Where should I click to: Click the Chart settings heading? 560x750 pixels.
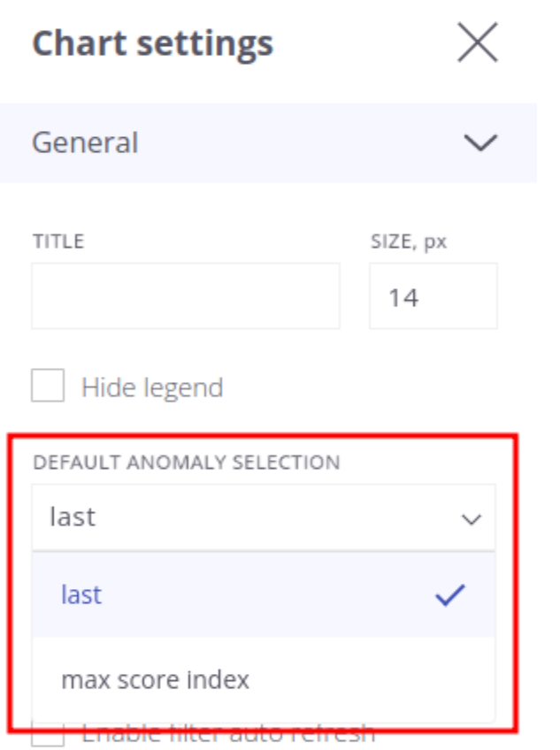click(x=153, y=44)
